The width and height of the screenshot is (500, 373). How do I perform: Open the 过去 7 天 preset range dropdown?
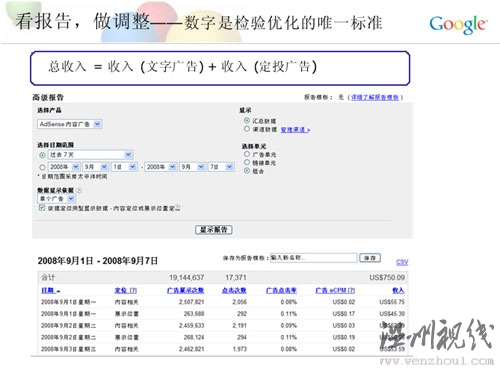(91, 155)
